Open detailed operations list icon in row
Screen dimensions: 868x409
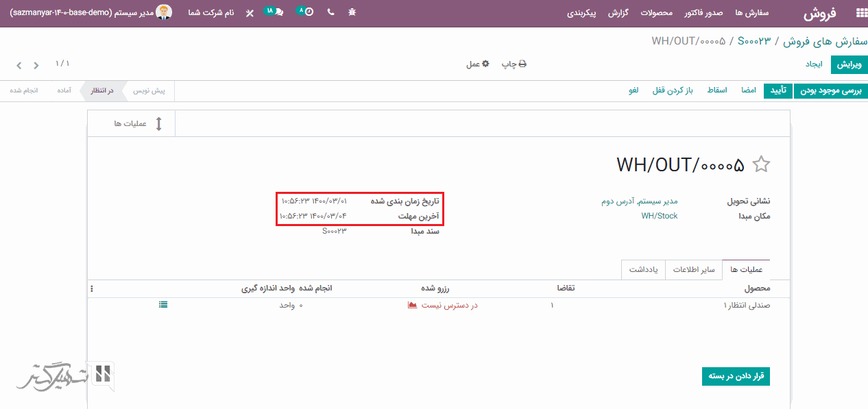163,305
